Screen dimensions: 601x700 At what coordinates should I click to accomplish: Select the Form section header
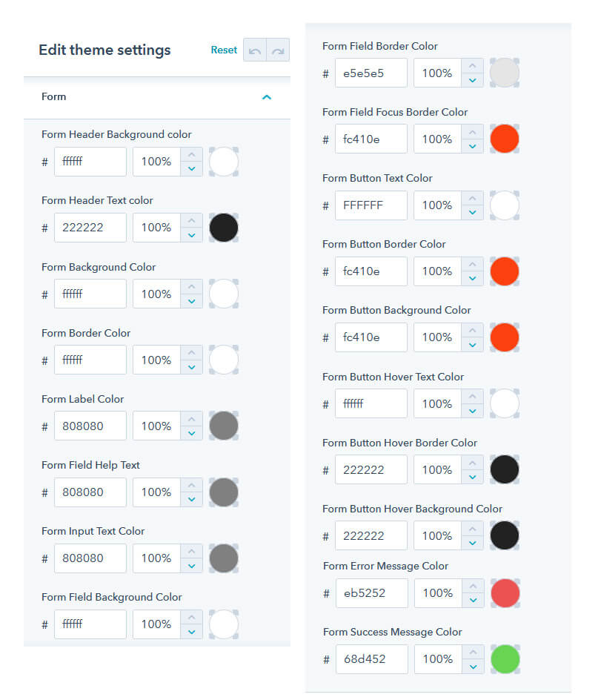(x=157, y=97)
